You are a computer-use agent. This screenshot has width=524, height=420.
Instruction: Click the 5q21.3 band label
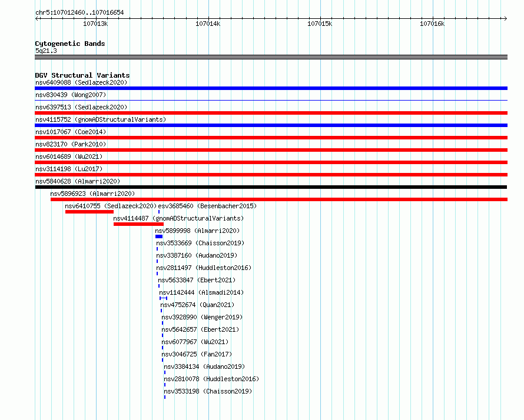click(x=46, y=51)
